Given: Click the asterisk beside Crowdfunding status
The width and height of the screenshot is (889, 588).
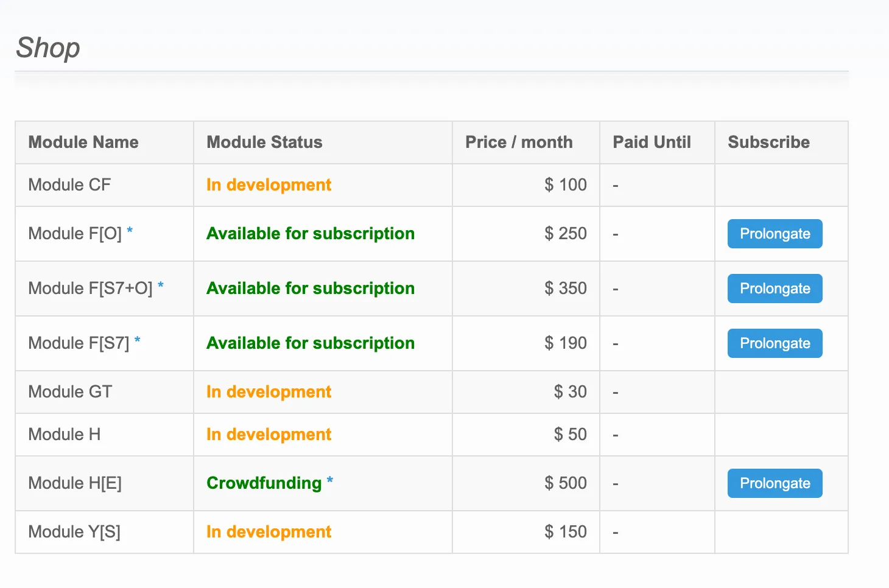Looking at the screenshot, I should click(329, 479).
